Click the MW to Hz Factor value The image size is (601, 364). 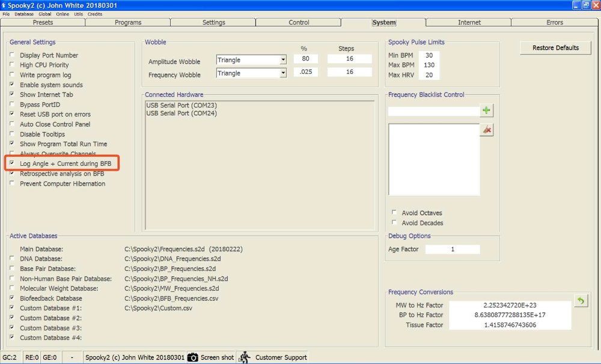tap(510, 305)
